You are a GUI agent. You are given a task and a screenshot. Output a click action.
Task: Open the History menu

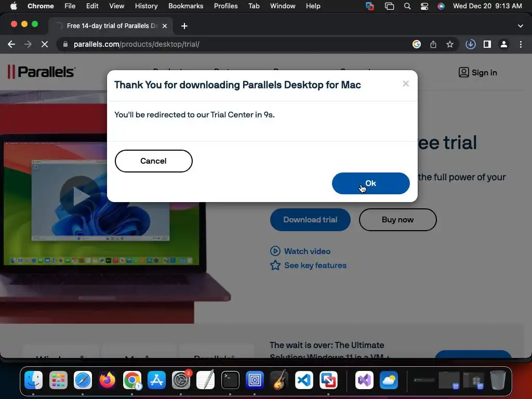point(146,6)
